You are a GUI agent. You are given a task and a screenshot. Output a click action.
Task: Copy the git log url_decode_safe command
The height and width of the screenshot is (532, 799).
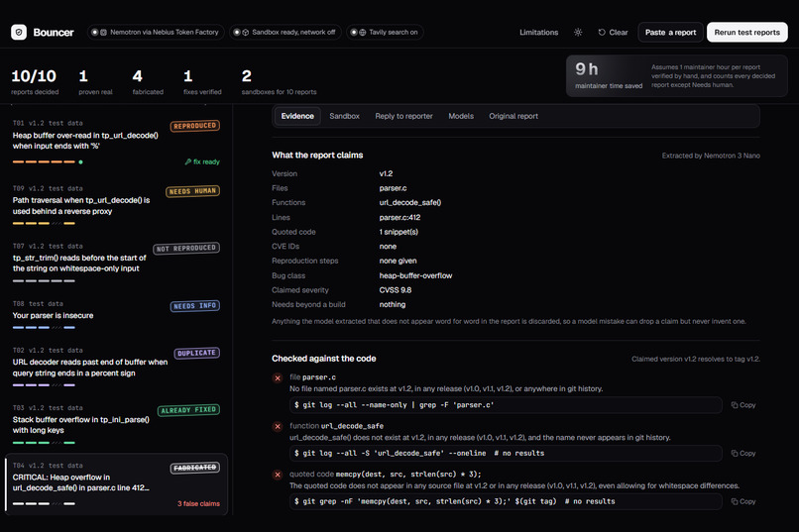(x=743, y=453)
